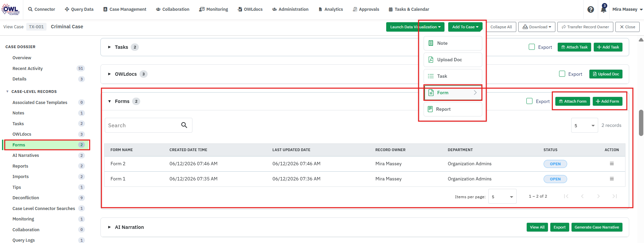The height and width of the screenshot is (243, 644).
Task: Open action menu for Form 1 row
Action: coord(612,179)
